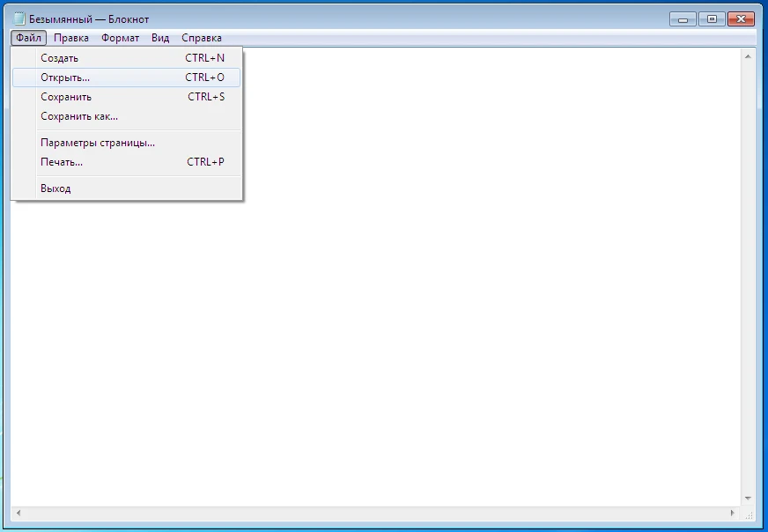The height and width of the screenshot is (532, 768).
Task: Open Параметры страницы... page setup
Action: [x=98, y=143]
